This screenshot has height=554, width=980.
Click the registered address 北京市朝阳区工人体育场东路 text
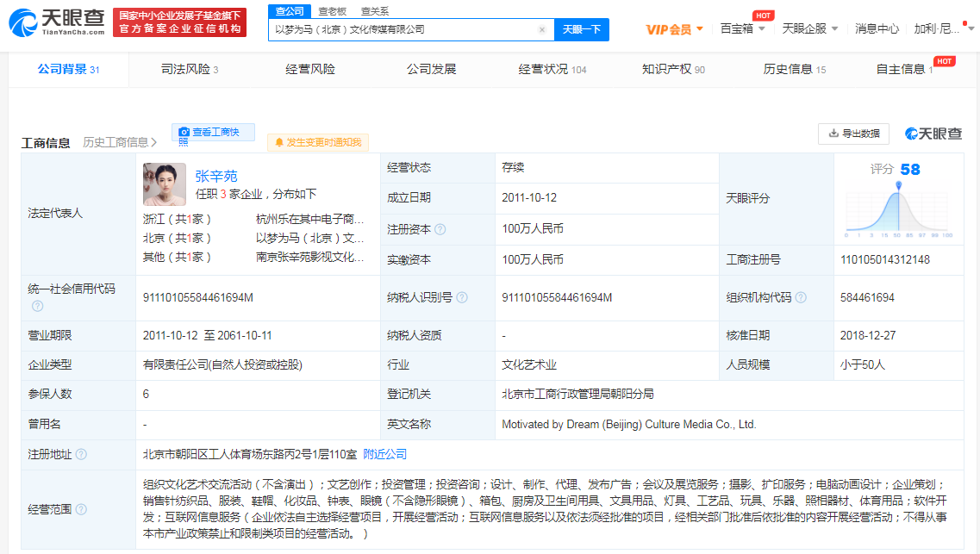click(250, 454)
